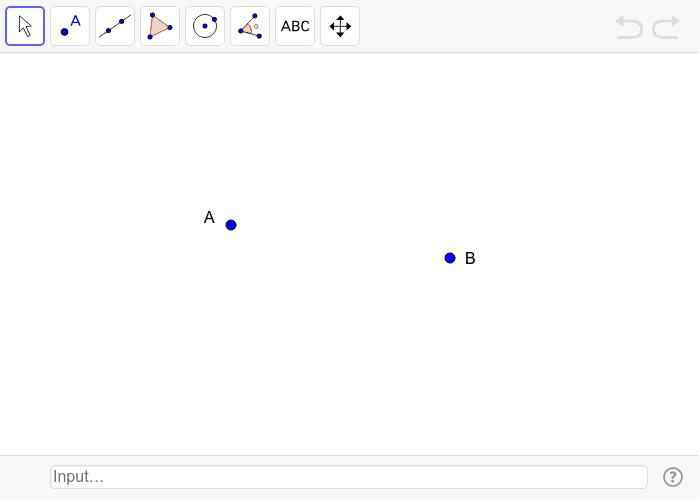Pick the Polygon tool

[x=160, y=26]
